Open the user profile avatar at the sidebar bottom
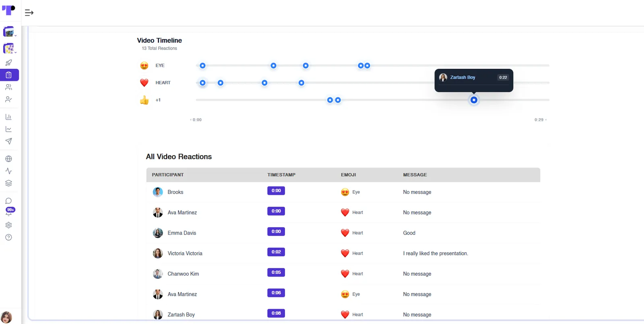 [6, 317]
